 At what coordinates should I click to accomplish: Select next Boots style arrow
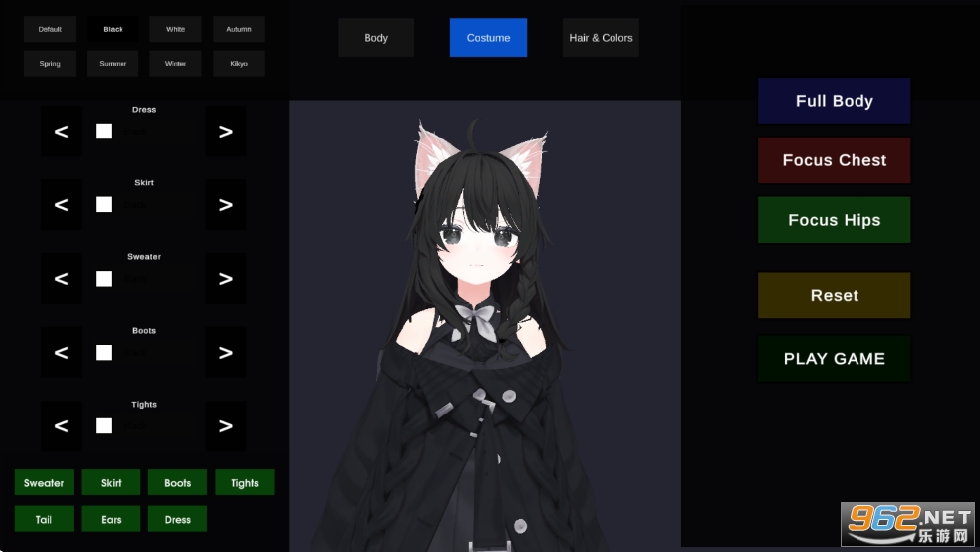click(x=225, y=353)
